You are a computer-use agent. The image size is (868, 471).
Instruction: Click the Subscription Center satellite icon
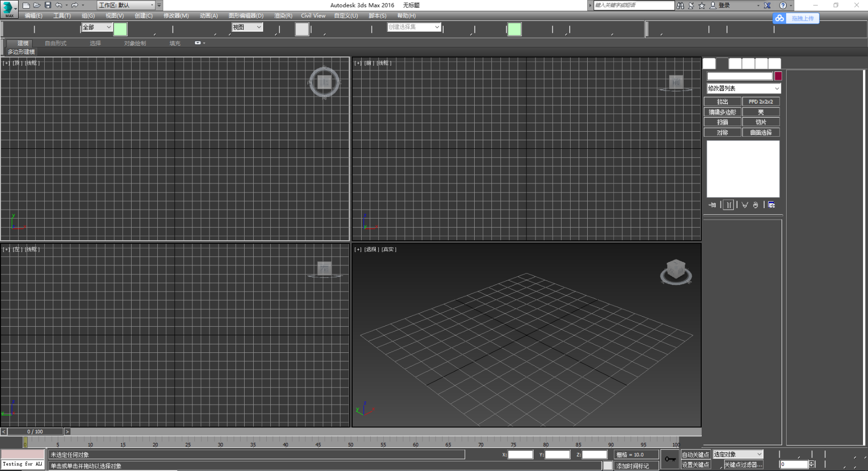(691, 6)
